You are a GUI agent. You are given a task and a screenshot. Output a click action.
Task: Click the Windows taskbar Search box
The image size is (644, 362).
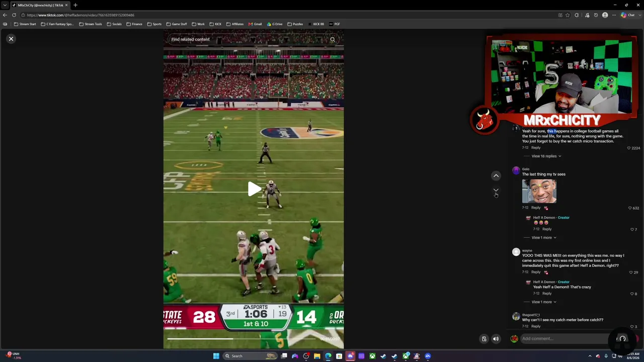(x=250, y=356)
